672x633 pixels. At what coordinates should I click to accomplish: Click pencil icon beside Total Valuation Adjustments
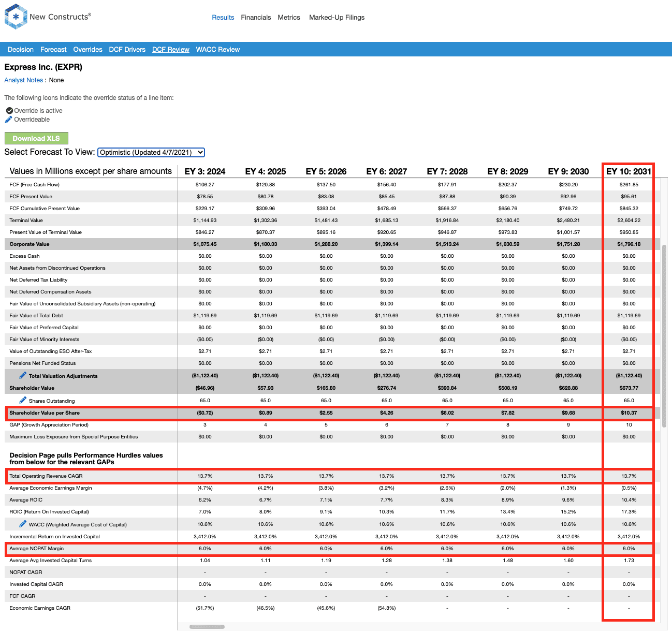(x=23, y=375)
